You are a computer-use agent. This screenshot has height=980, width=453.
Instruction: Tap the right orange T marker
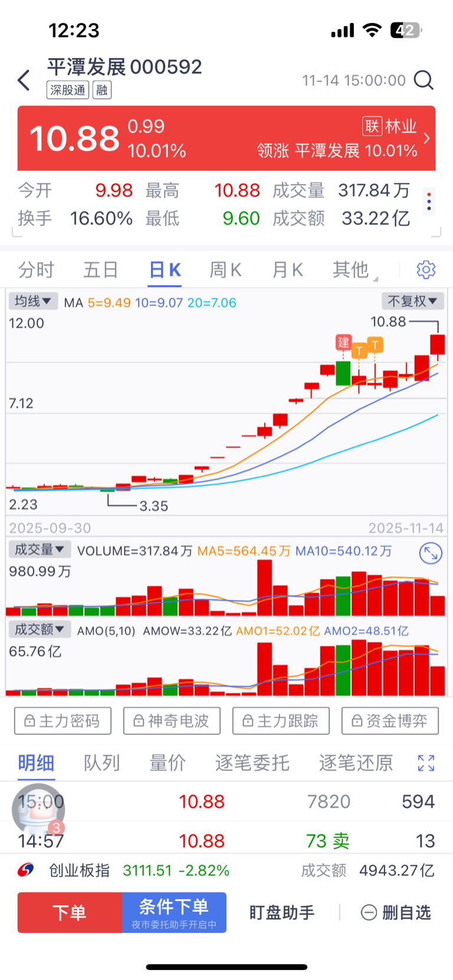coord(375,345)
